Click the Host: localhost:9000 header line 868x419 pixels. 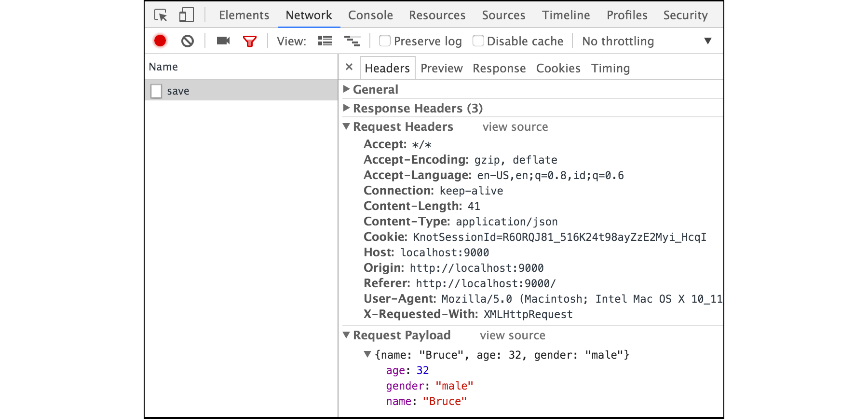click(x=426, y=252)
